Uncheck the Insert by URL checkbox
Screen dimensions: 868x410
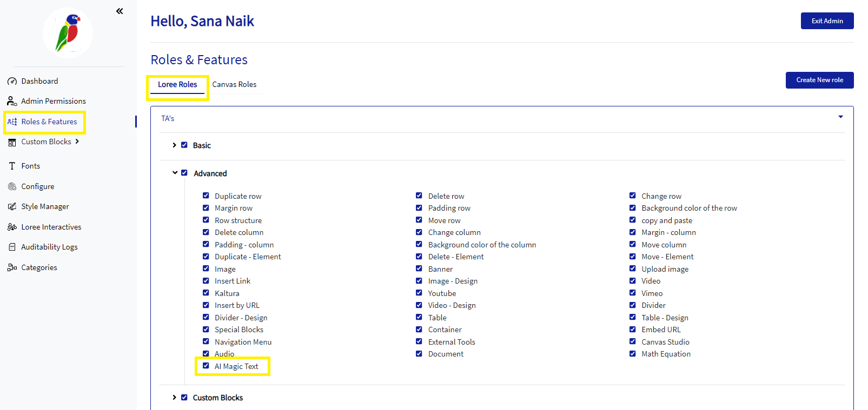[x=206, y=305]
